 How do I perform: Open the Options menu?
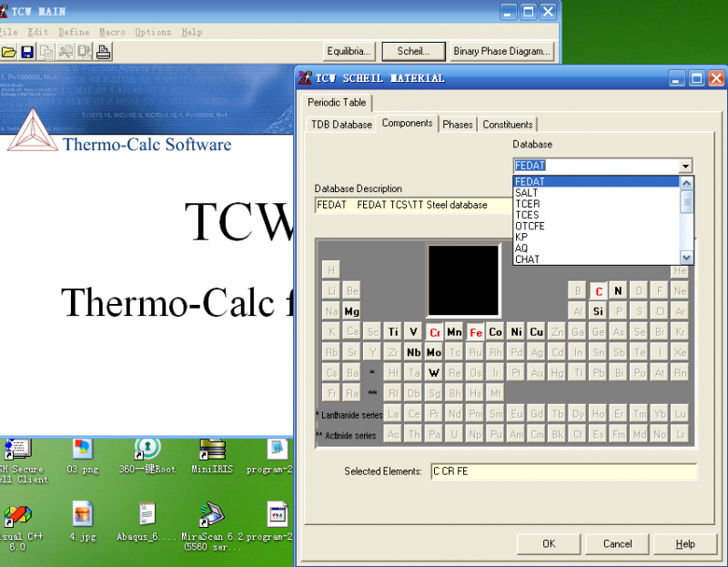[x=153, y=32]
